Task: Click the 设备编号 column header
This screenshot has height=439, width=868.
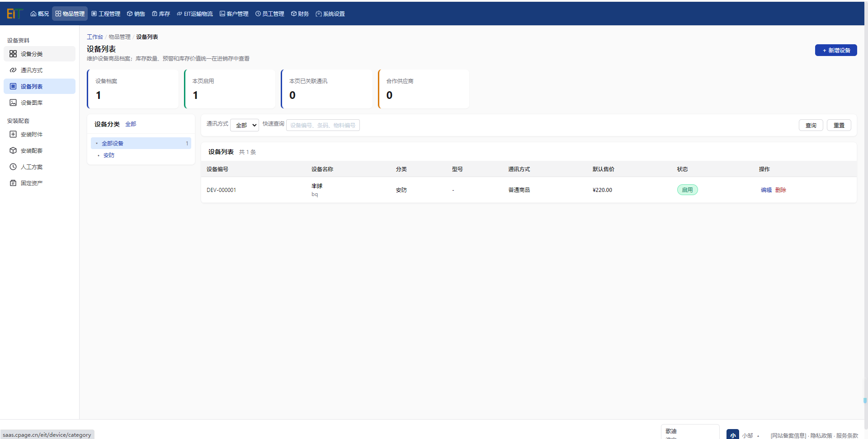Action: 217,169
